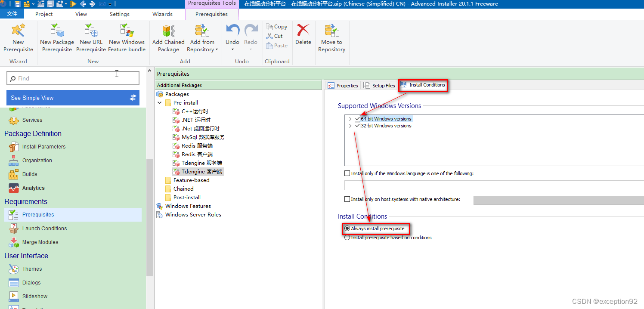The width and height of the screenshot is (644, 309).
Task: Select Redis 客户端 prerequisite
Action: (197, 154)
